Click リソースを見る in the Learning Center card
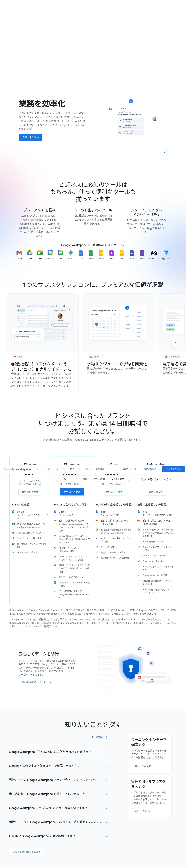This screenshot has width=186, height=868. (143, 766)
